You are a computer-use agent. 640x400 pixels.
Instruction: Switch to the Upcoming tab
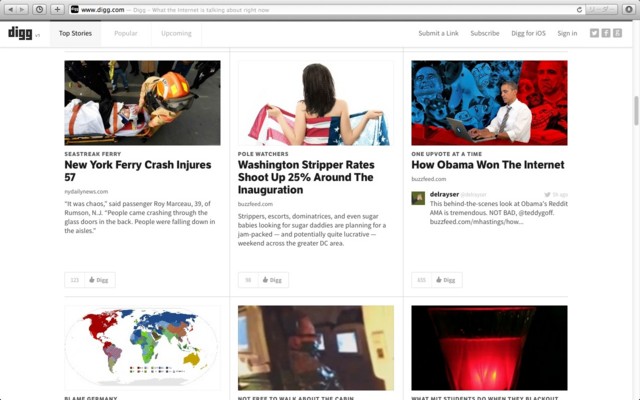click(176, 33)
